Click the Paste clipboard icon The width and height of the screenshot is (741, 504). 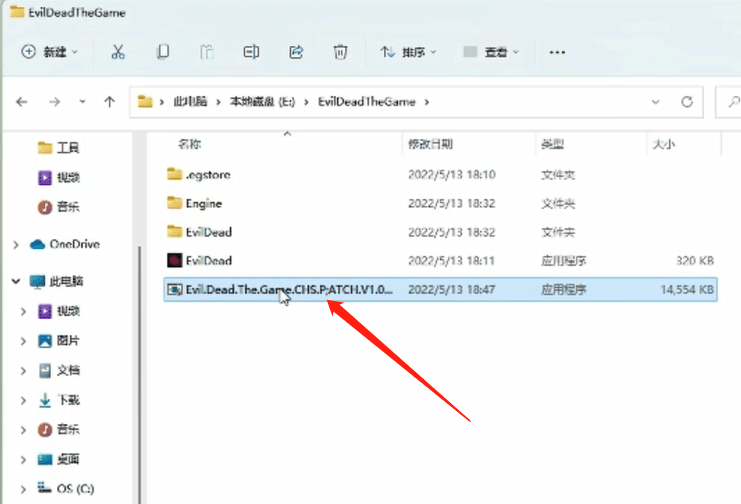point(207,52)
